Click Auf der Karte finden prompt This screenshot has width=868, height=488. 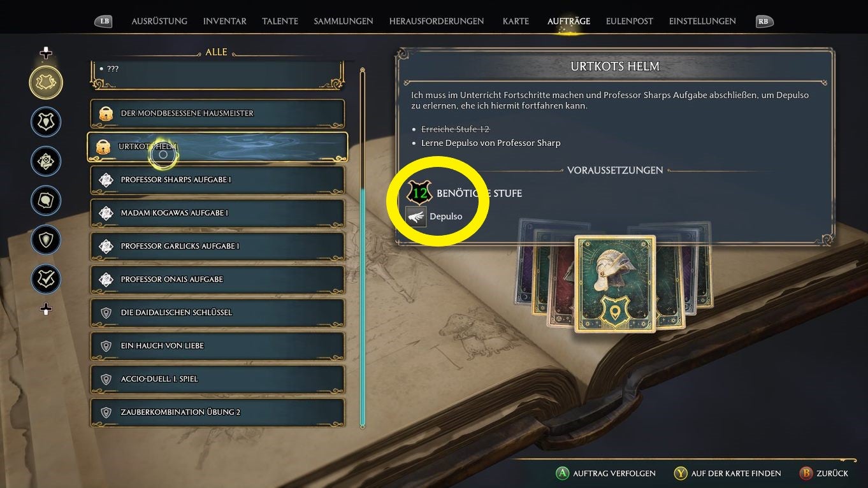coord(727,473)
